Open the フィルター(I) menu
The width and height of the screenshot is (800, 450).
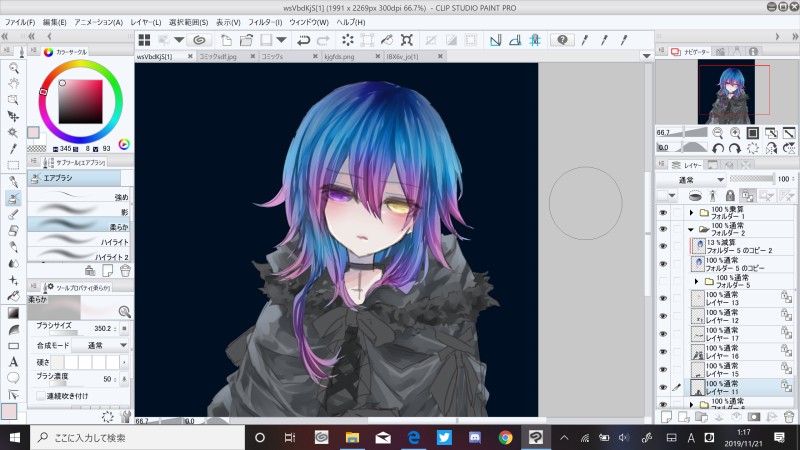tap(265, 22)
